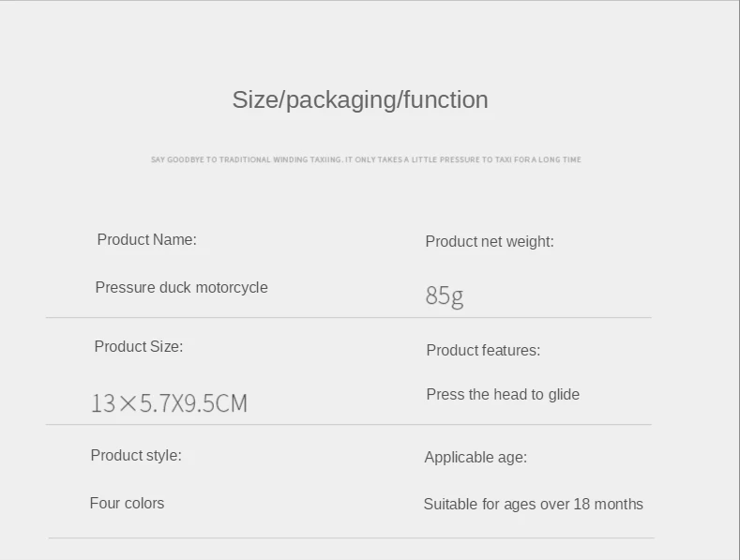Select the Product net weight label
The image size is (740, 560).
point(490,242)
